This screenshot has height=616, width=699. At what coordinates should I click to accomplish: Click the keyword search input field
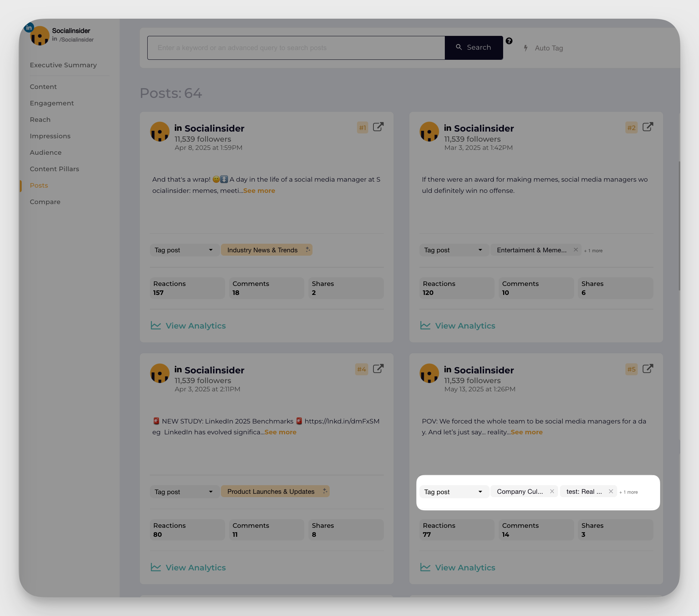(x=296, y=48)
